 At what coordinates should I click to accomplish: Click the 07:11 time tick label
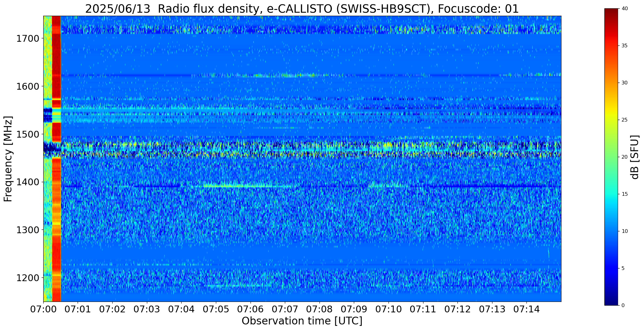click(423, 309)
